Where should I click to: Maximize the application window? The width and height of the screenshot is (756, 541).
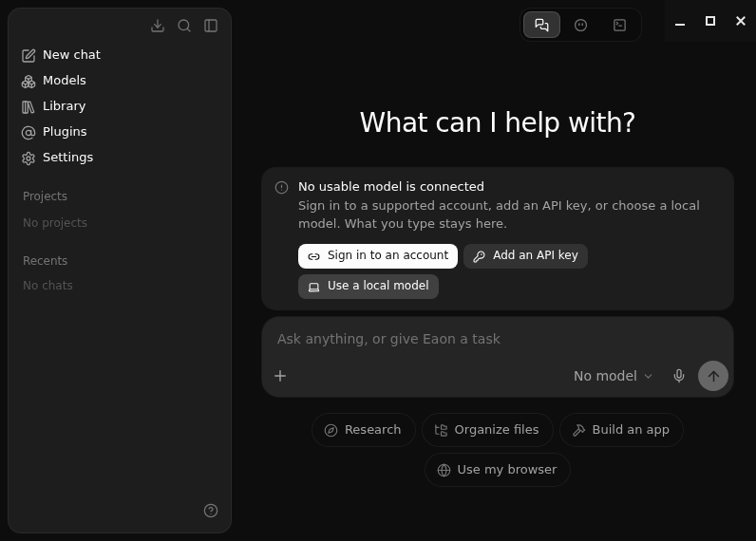(x=710, y=21)
